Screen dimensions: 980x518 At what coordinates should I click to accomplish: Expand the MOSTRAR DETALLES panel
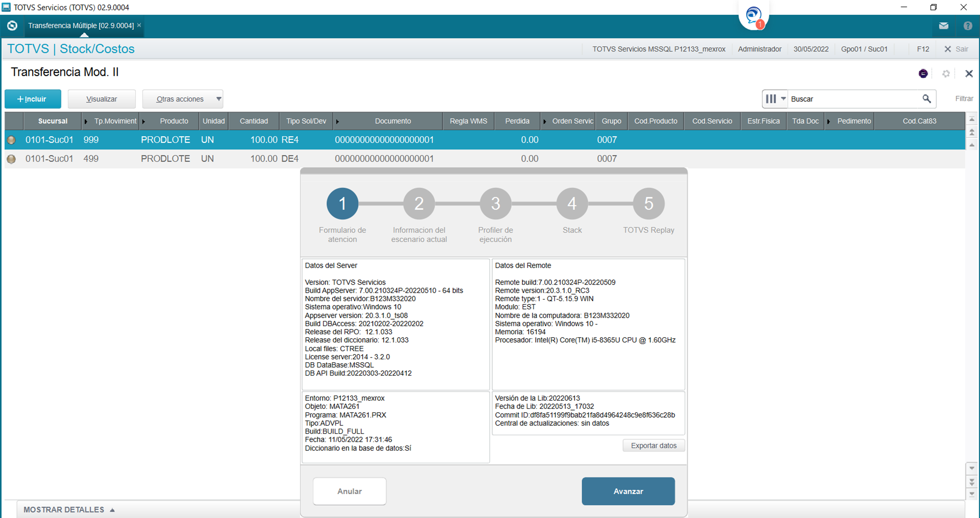tap(69, 510)
